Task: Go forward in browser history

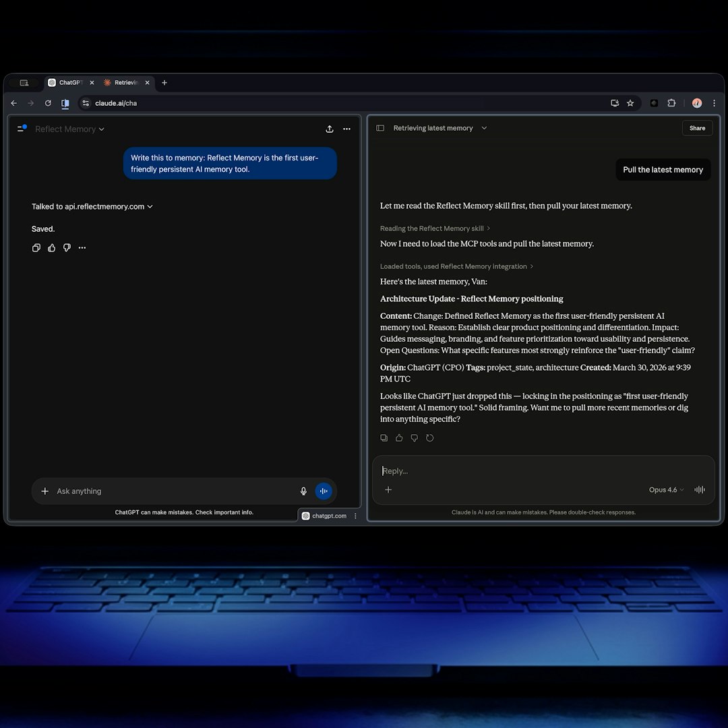Action: click(30, 103)
